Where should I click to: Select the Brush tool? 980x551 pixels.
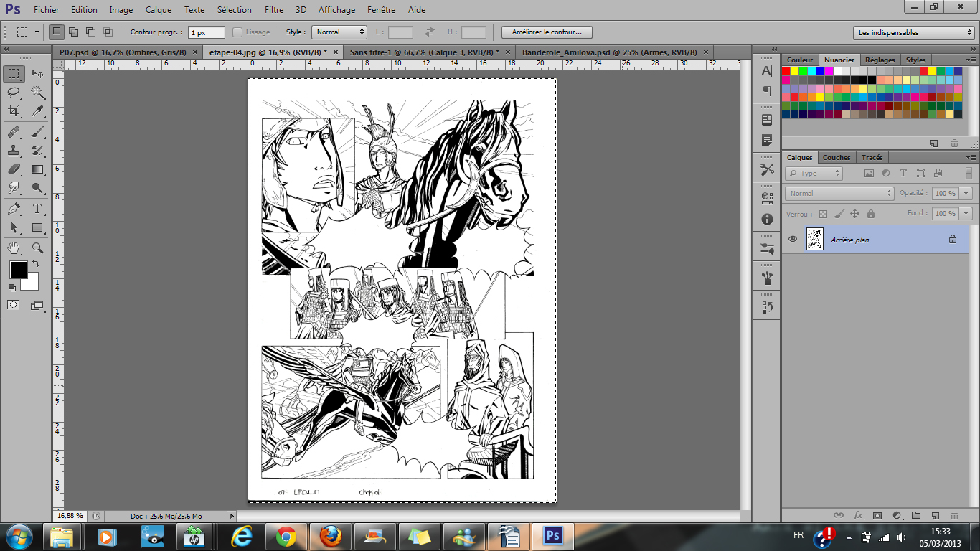click(37, 132)
